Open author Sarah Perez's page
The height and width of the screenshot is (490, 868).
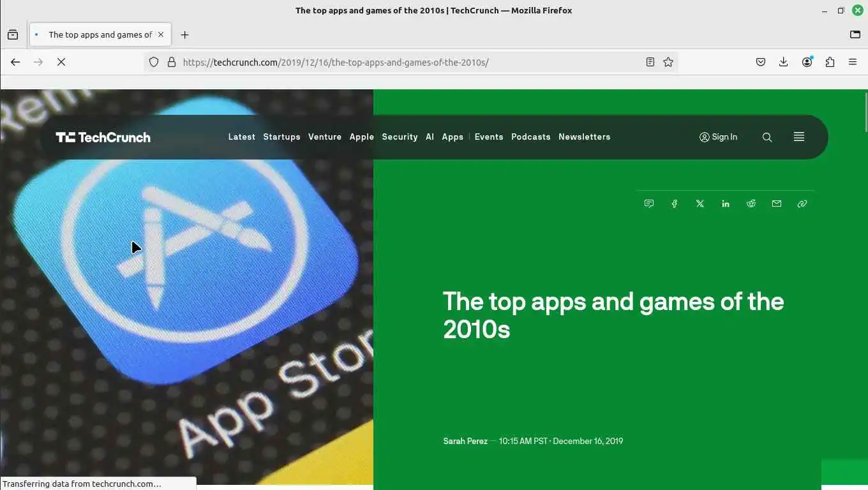pyautogui.click(x=465, y=441)
